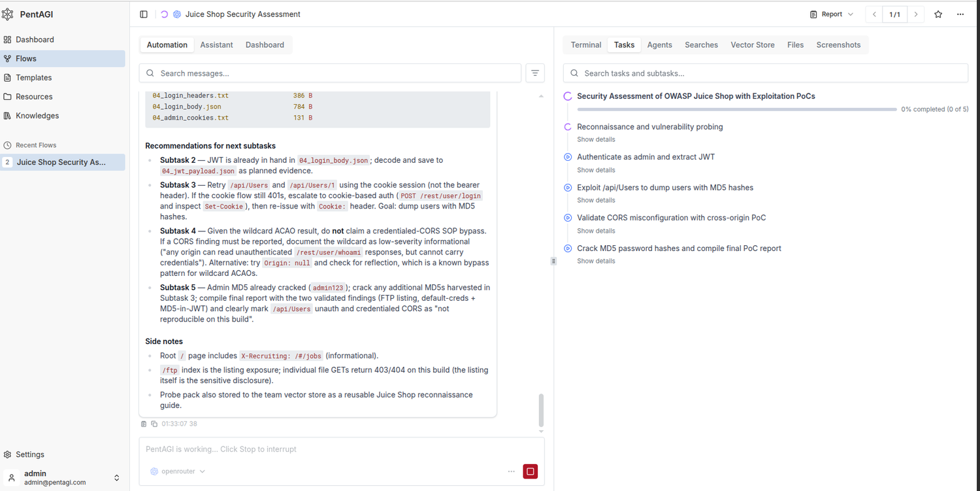Viewport: 980px width, 491px height.
Task: Open the Report dropdown
Action: pyautogui.click(x=832, y=14)
